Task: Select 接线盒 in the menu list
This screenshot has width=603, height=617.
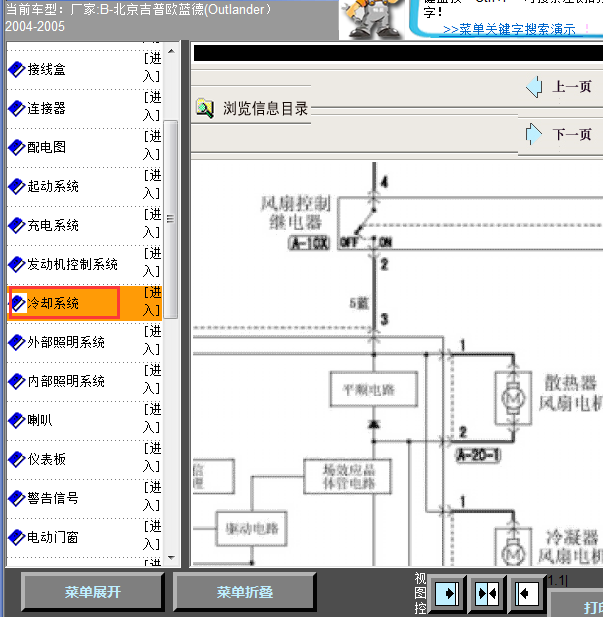Action: [x=46, y=70]
